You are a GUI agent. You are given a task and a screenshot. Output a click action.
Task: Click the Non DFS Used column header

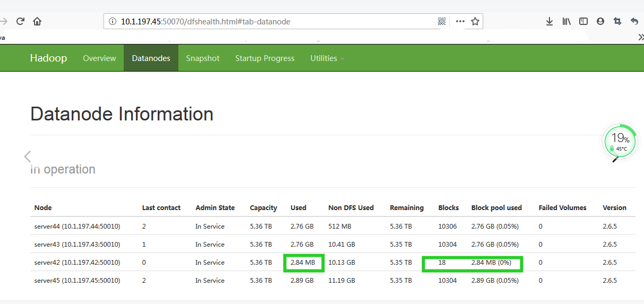(x=351, y=207)
